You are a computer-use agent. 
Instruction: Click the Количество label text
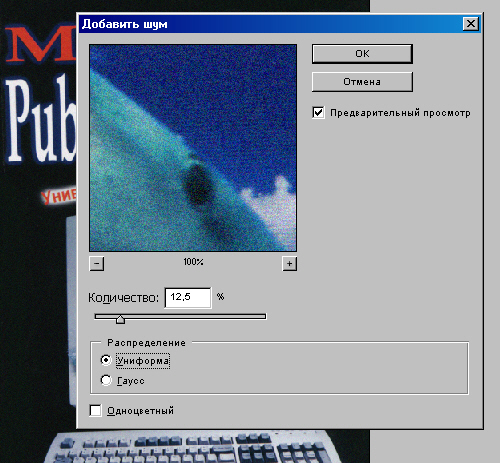click(123, 298)
